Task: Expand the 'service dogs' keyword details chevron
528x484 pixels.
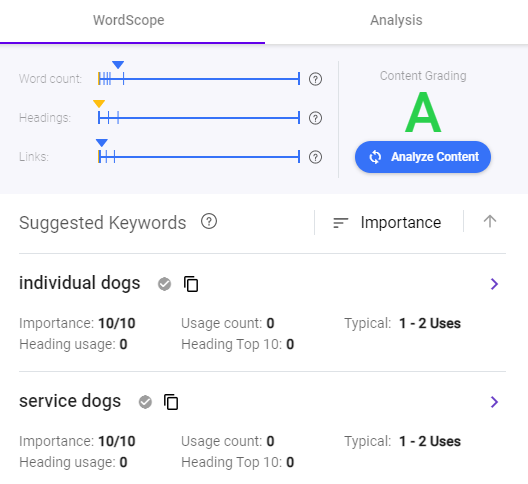Action: (x=494, y=402)
